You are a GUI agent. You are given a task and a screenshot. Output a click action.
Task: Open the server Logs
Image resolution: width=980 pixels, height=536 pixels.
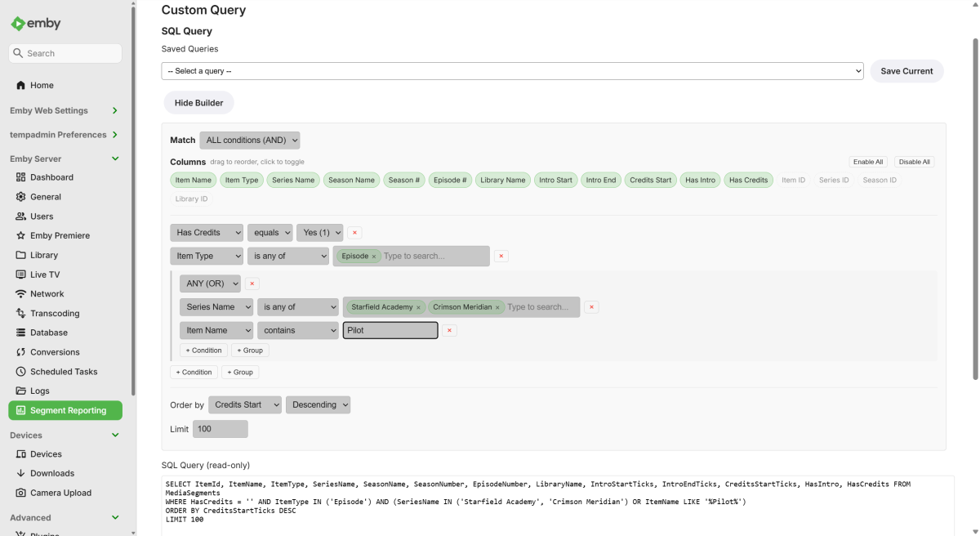pos(40,391)
